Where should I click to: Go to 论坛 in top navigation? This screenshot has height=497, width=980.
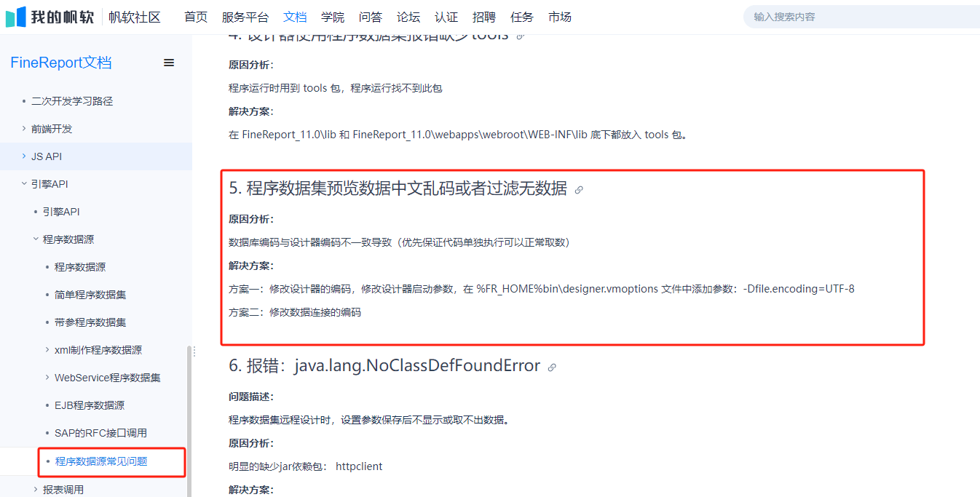coord(408,17)
